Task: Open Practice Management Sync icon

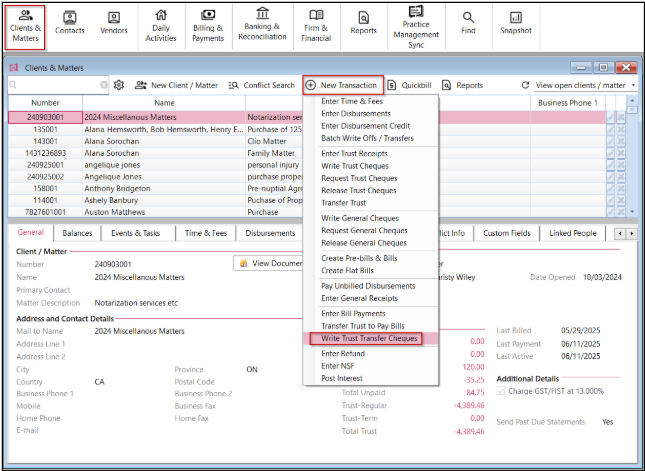Action: 416,12
